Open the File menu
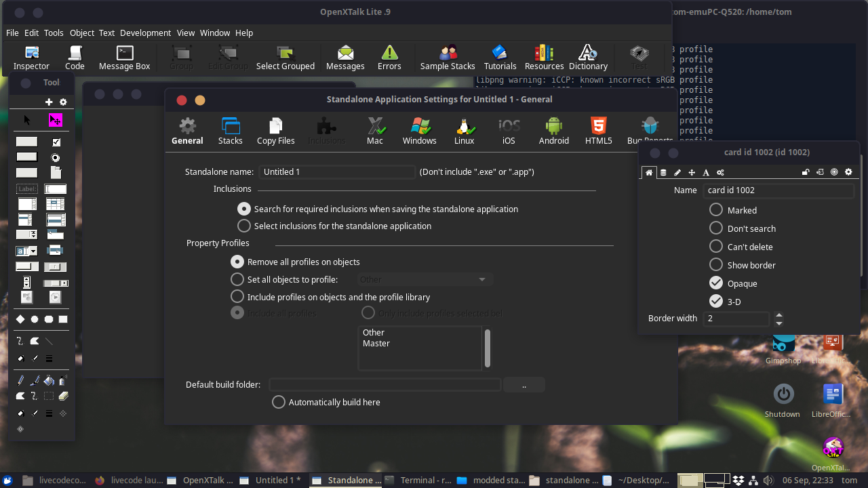Screen dimensions: 868x488 point(12,33)
